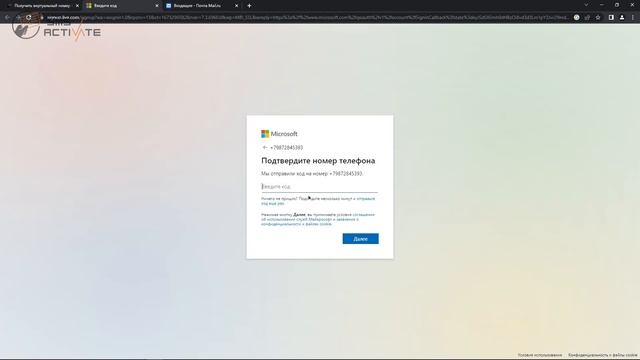Click the address bar URL

pyautogui.click(x=306, y=18)
